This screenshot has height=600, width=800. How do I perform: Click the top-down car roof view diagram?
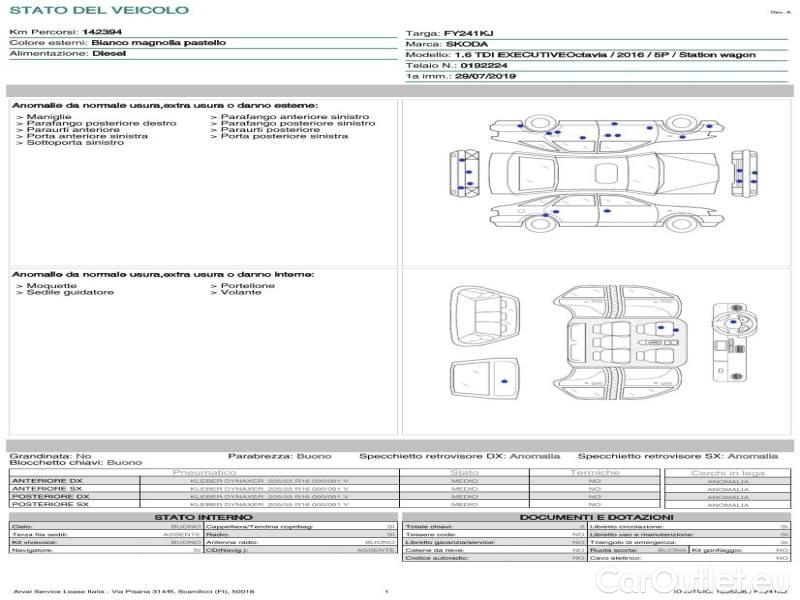[604, 172]
